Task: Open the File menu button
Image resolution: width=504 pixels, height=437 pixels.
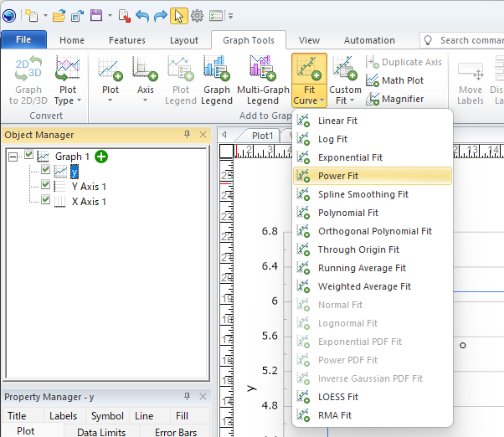Action: click(23, 40)
